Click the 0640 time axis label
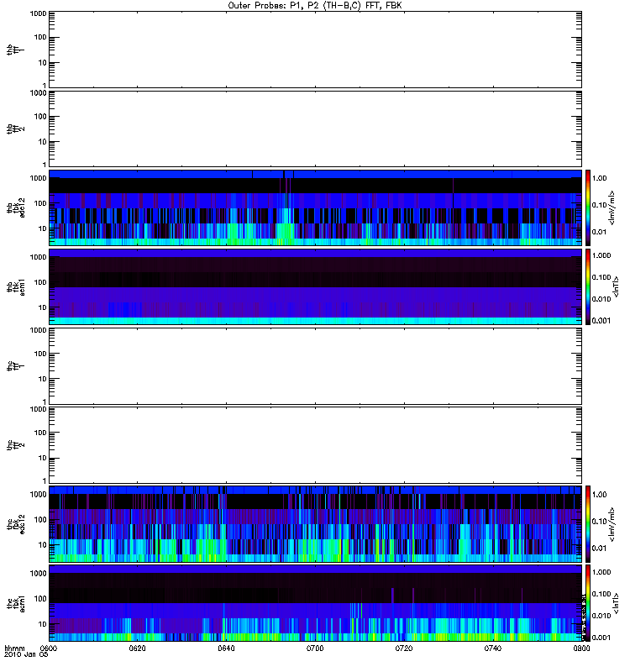Viewport: 630px width, 672px height. [226, 648]
